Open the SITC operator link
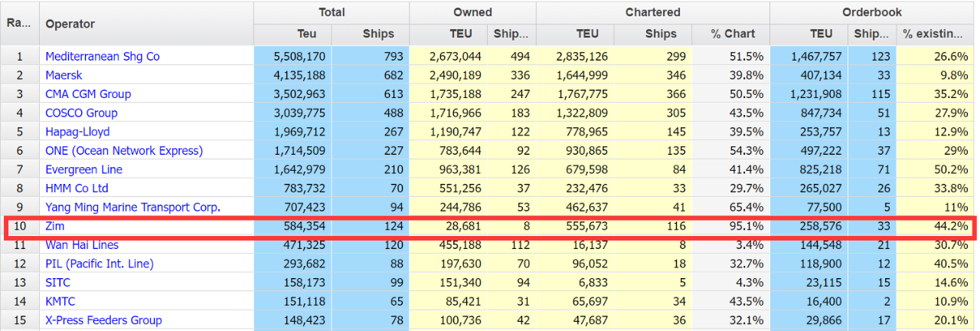 point(59,283)
